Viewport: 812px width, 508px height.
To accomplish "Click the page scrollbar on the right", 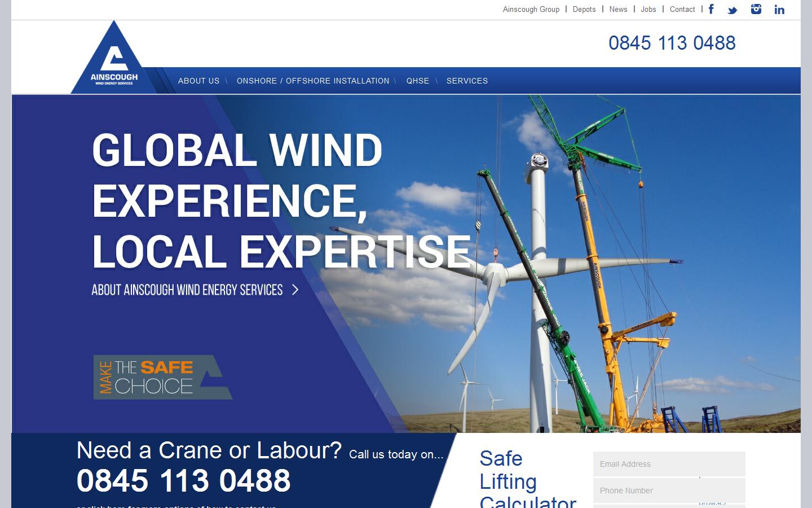I will click(x=807, y=254).
